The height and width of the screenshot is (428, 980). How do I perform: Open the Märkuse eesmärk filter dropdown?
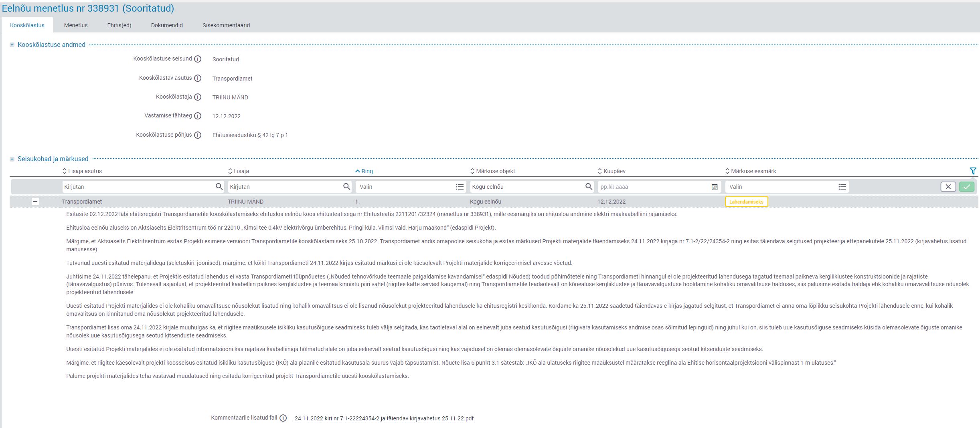(842, 187)
